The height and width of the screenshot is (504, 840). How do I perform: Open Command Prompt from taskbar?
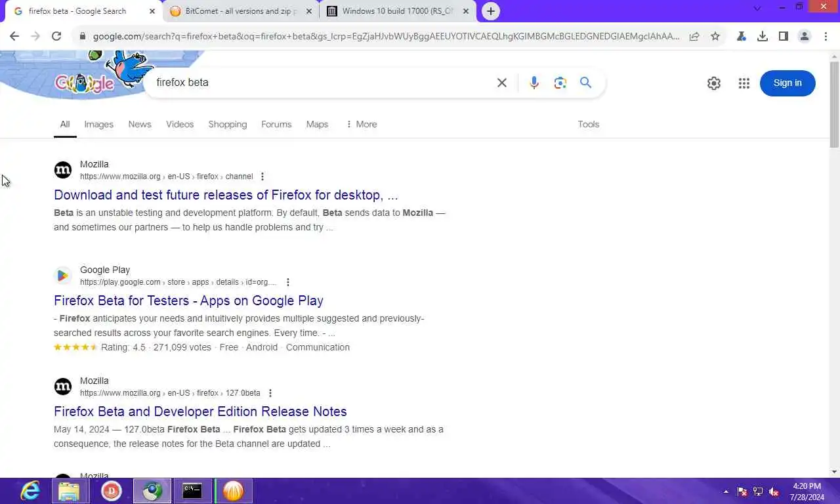tap(192, 491)
